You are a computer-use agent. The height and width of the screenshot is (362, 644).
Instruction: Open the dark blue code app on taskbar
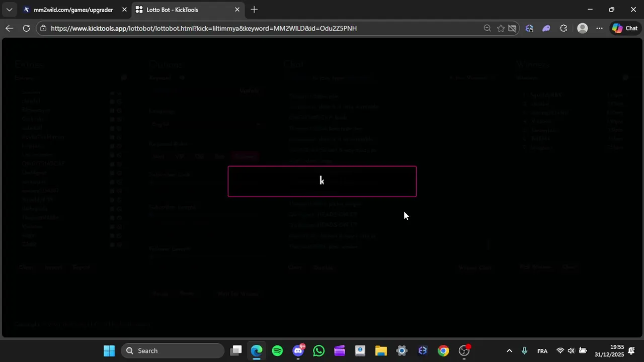422,350
